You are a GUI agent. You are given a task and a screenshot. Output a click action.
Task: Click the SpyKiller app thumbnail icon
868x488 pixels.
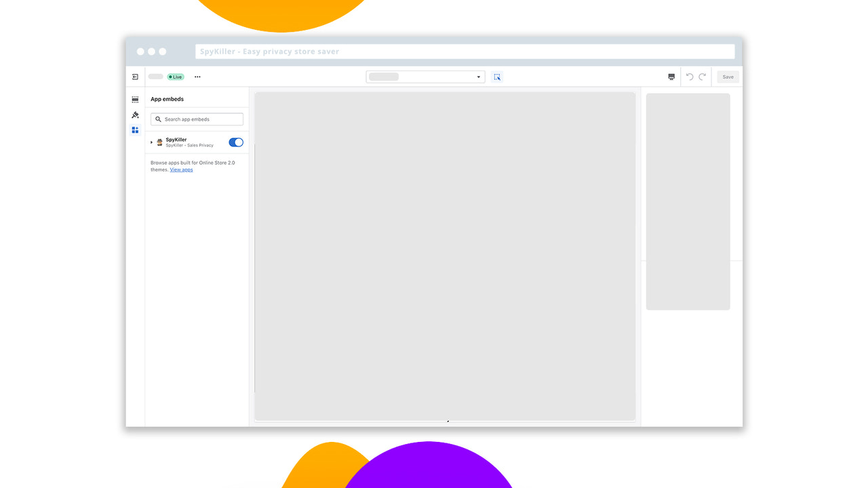pyautogui.click(x=159, y=142)
